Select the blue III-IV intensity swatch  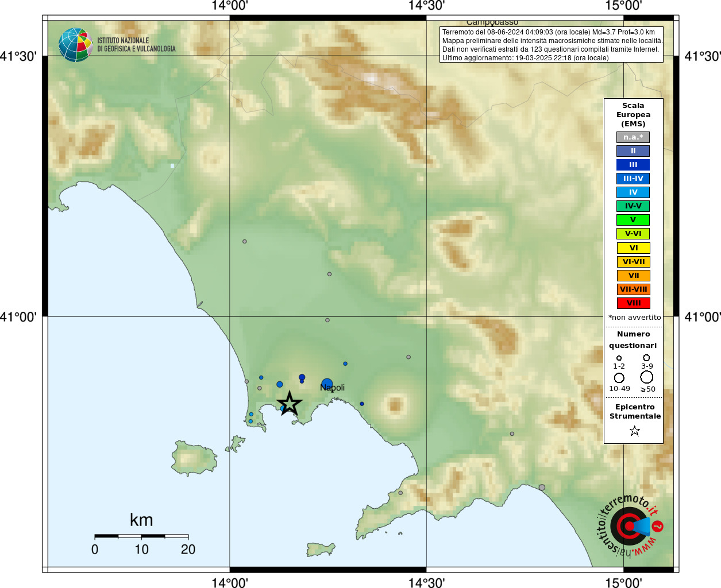pyautogui.click(x=633, y=179)
